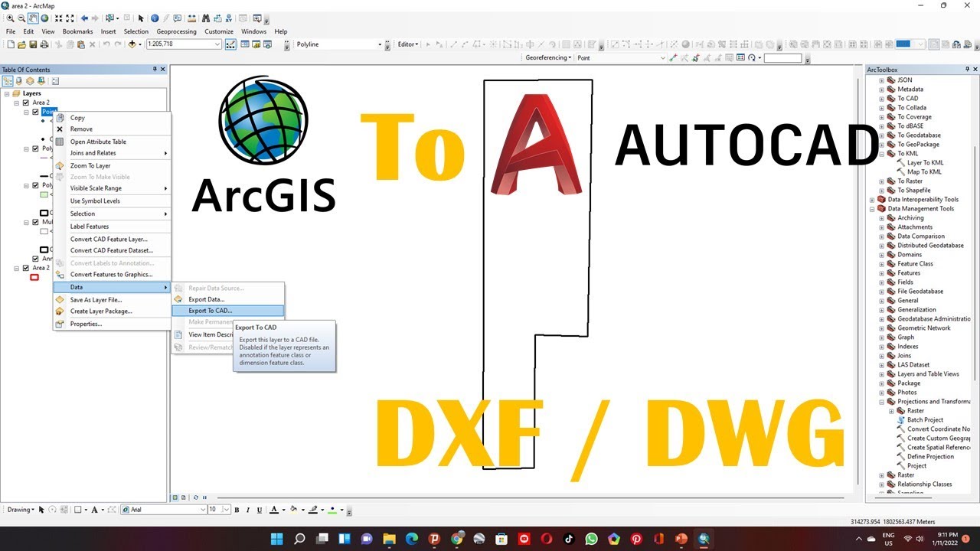This screenshot has height=551, width=980.
Task: Toggle Area 2 group layer checkbox
Action: [x=26, y=103]
